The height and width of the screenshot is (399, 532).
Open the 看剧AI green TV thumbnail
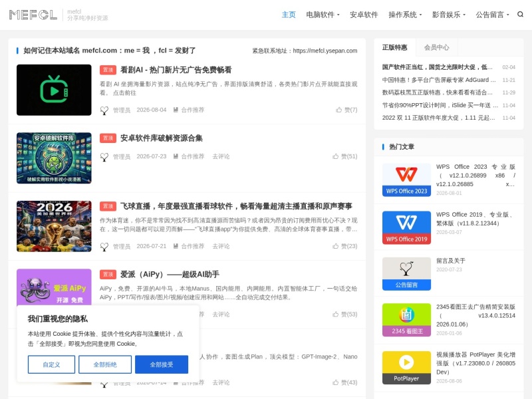54,90
